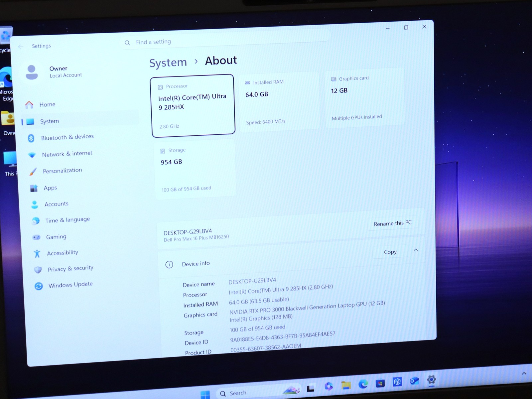Minimize the Settings window
Image resolution: width=532 pixels, height=399 pixels.
click(387, 29)
